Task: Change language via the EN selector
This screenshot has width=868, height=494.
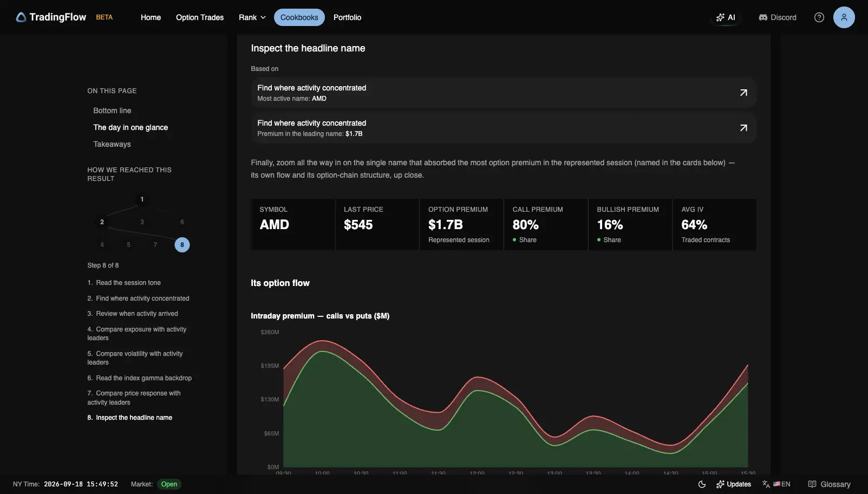Action: 776,484
